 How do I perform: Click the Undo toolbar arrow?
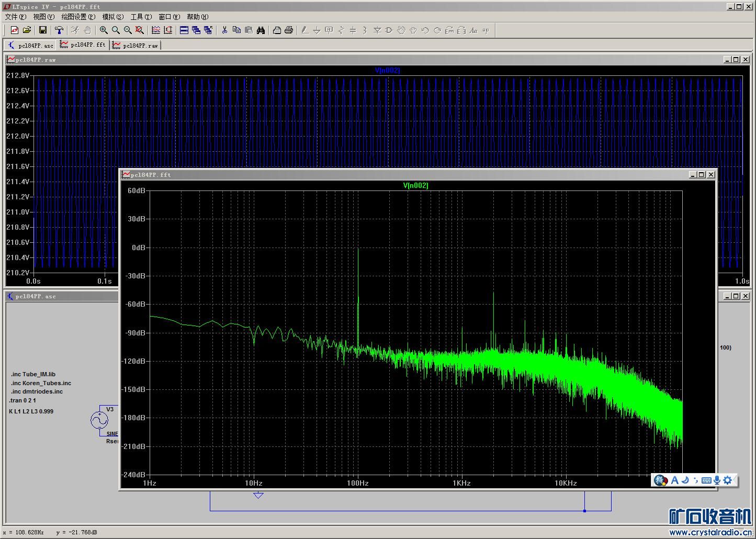425,30
